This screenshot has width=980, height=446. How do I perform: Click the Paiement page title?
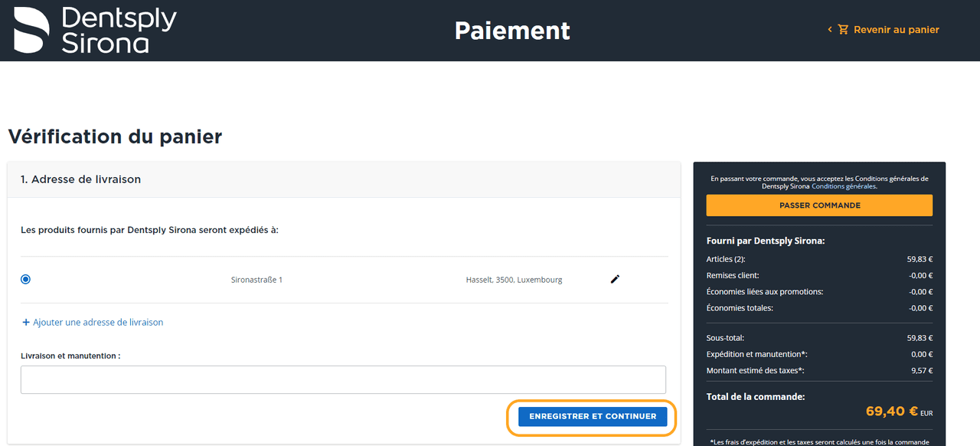click(511, 31)
